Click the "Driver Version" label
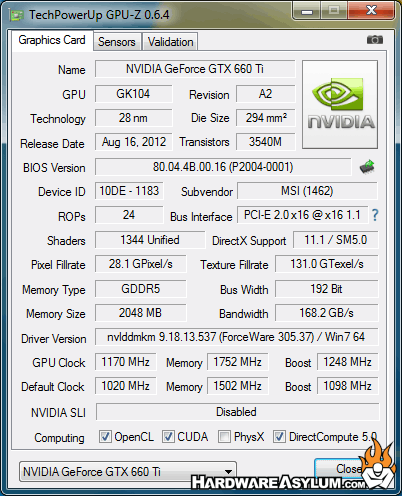This screenshot has width=402, height=496. pyautogui.click(x=54, y=339)
